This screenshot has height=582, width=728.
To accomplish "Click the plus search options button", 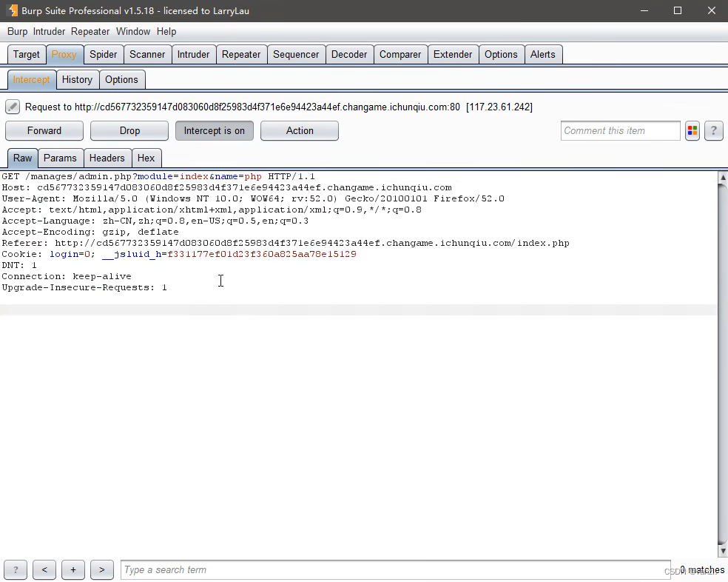I will pos(73,569).
